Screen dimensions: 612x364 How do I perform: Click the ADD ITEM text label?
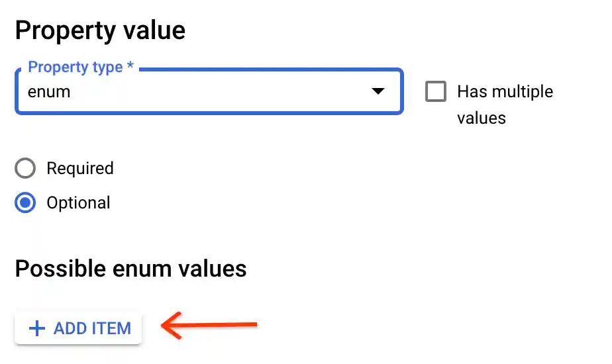[x=92, y=328]
